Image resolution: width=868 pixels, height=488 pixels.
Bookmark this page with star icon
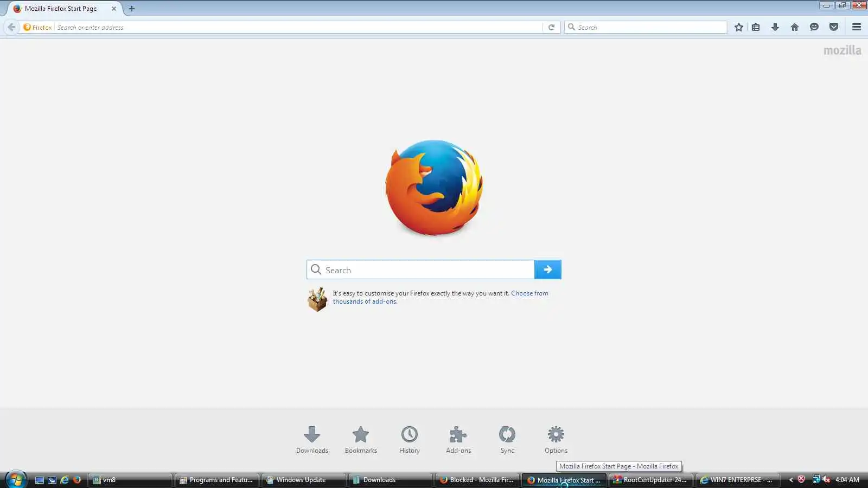point(739,27)
